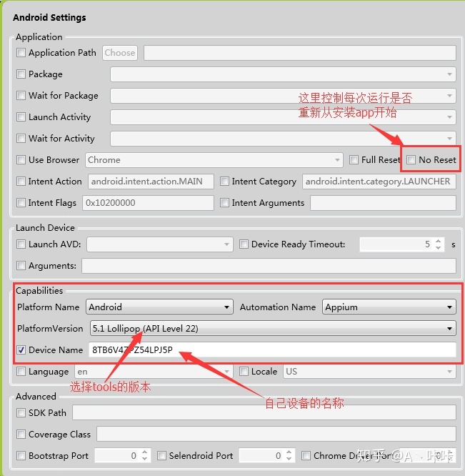Enable Wait for Package checkbox

click(21, 95)
